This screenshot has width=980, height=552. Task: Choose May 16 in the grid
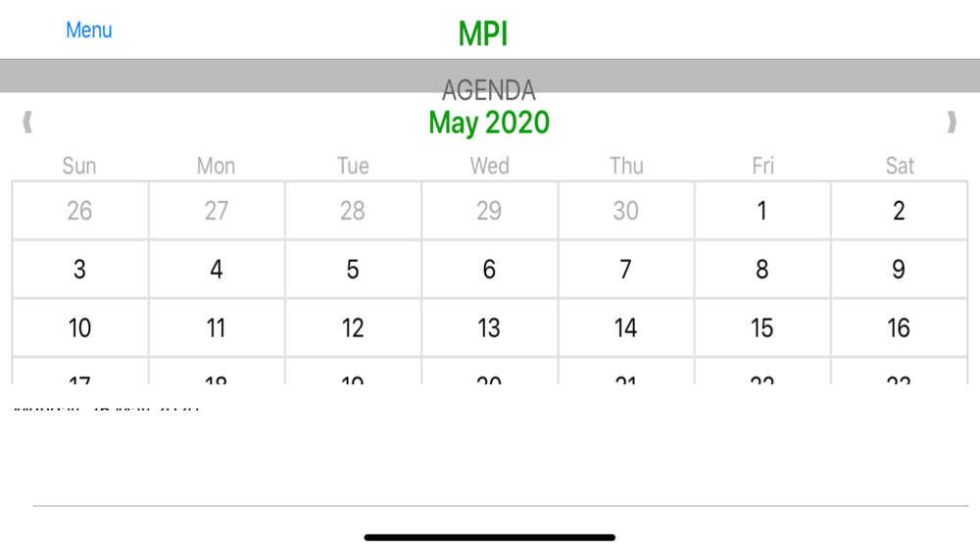point(899,328)
